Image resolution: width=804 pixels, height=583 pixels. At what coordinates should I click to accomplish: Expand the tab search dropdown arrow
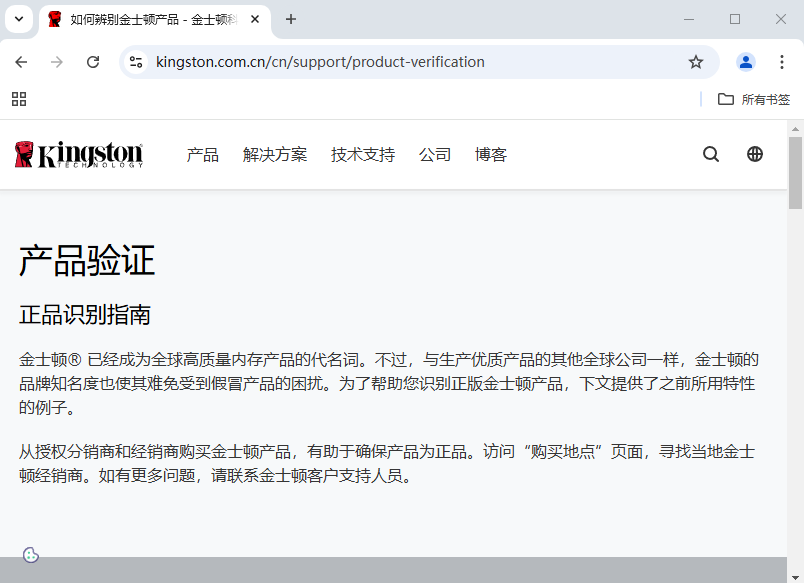pos(19,19)
